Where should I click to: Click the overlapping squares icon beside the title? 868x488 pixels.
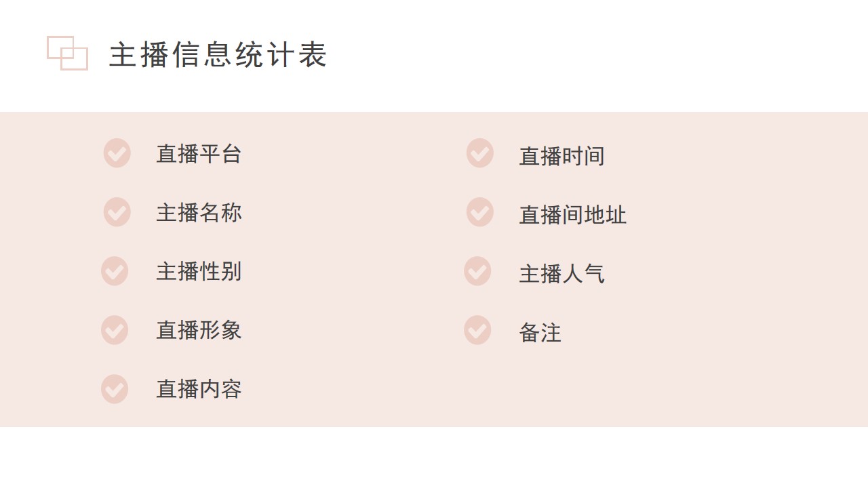click(67, 53)
